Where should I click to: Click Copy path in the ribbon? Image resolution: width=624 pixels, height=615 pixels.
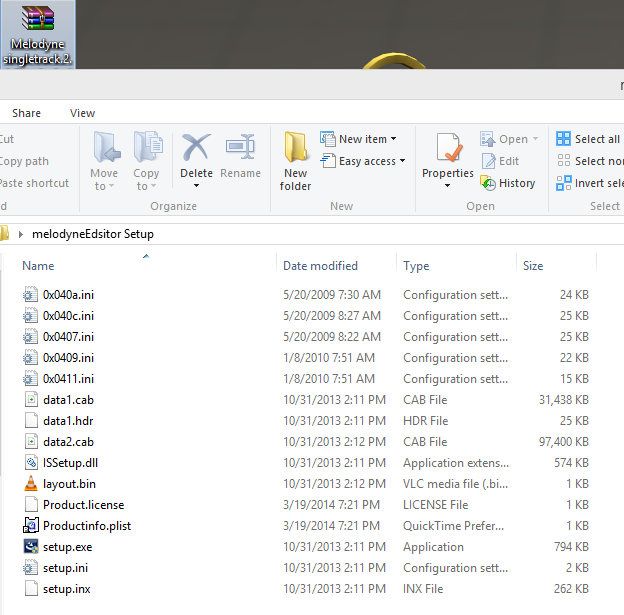point(24,161)
